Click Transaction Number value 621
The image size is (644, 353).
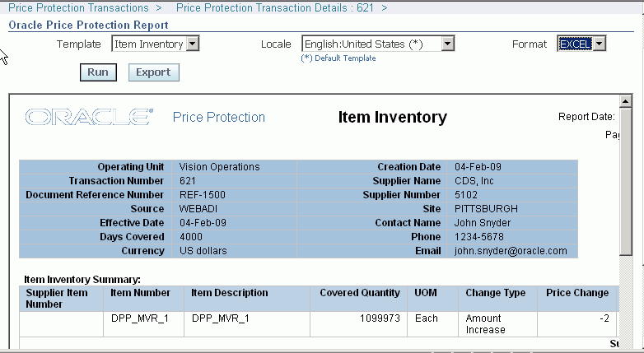(x=187, y=181)
